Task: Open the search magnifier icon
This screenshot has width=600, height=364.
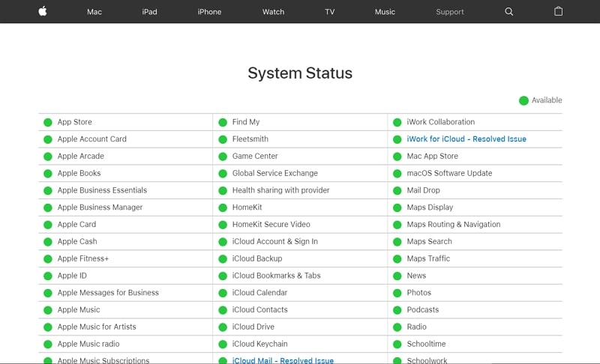Action: click(509, 12)
